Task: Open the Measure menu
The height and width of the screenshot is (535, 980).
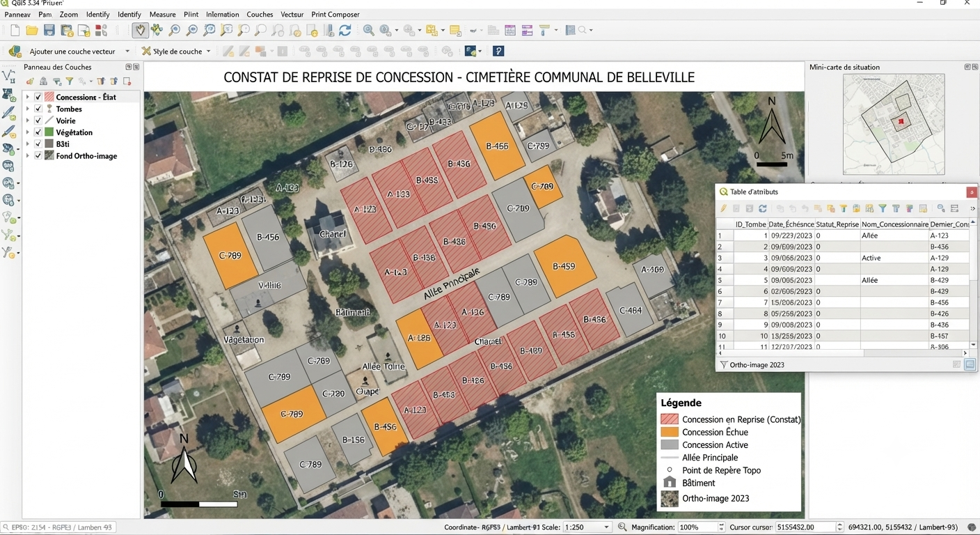Action: [x=163, y=14]
